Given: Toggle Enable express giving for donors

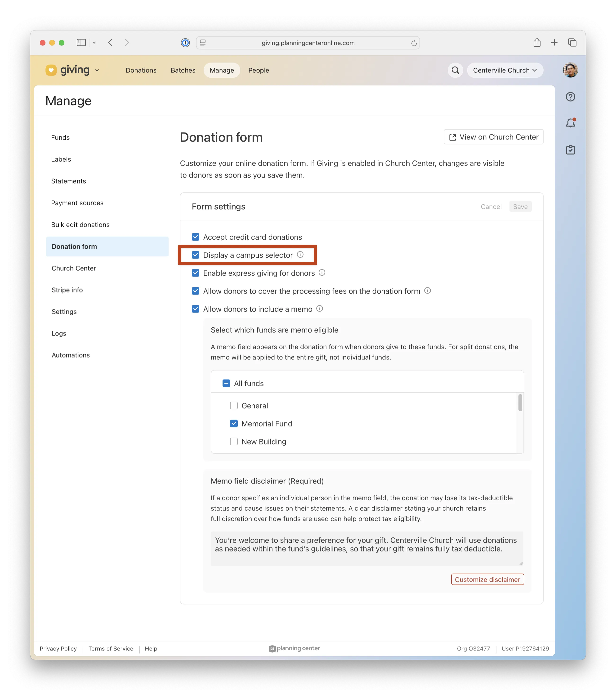Looking at the screenshot, I should (x=195, y=273).
